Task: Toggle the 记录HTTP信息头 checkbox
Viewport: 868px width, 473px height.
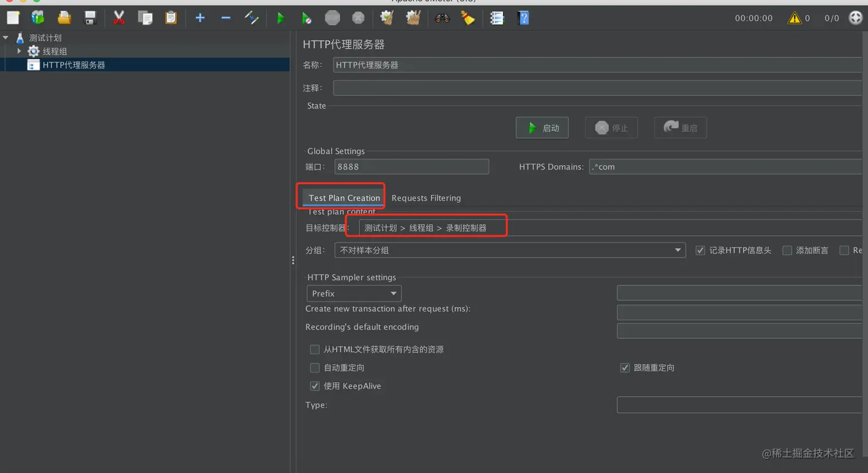Action: tap(700, 250)
